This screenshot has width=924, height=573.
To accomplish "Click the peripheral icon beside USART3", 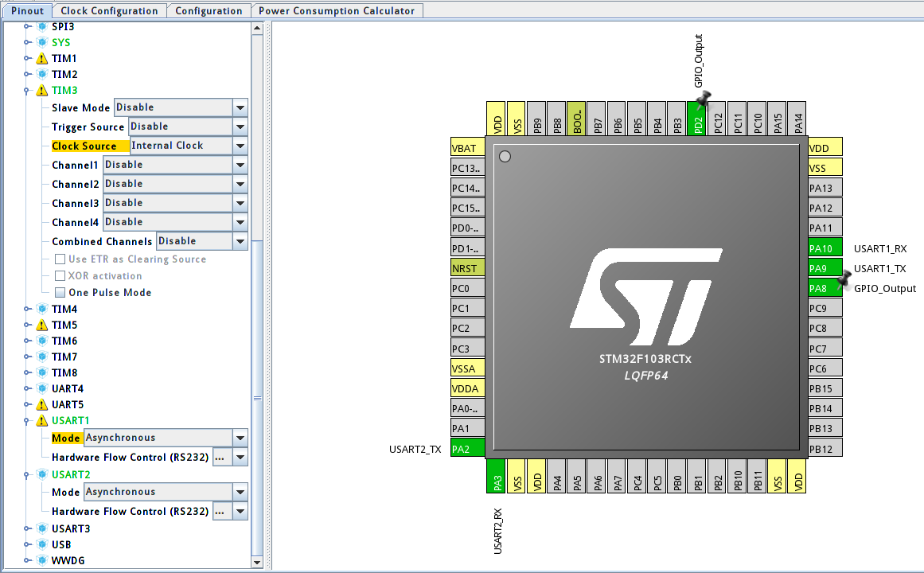I will [x=42, y=528].
